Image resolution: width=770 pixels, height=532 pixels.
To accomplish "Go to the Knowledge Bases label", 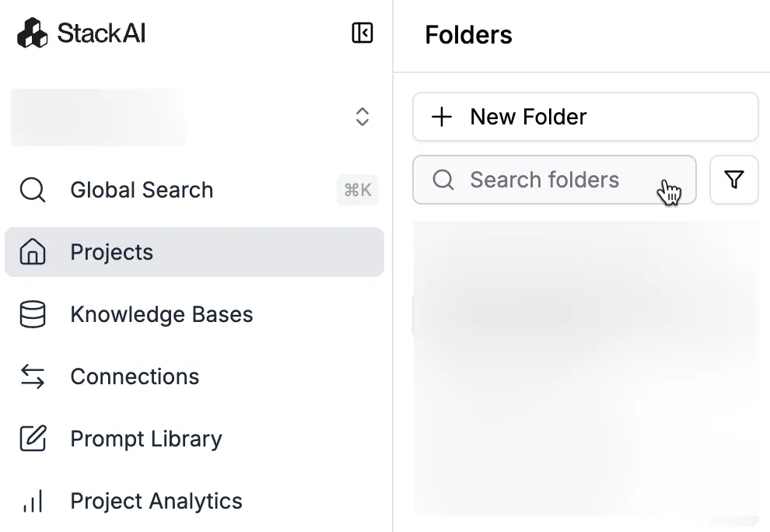I will (x=162, y=314).
